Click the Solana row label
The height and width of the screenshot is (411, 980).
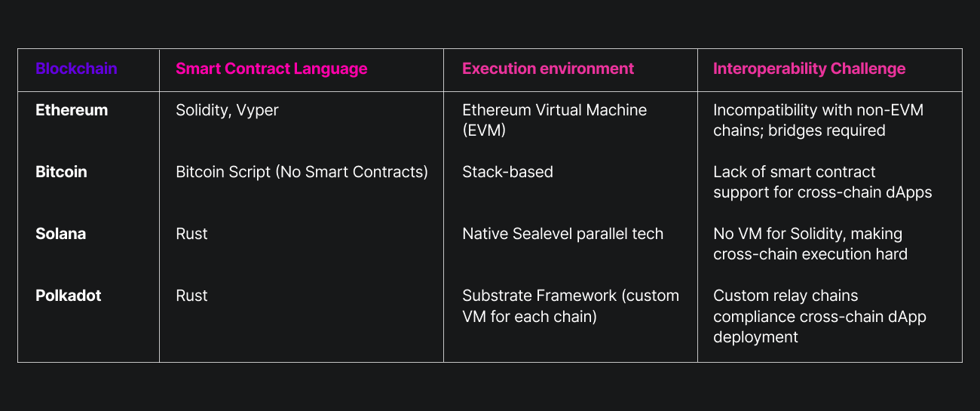[x=60, y=234]
